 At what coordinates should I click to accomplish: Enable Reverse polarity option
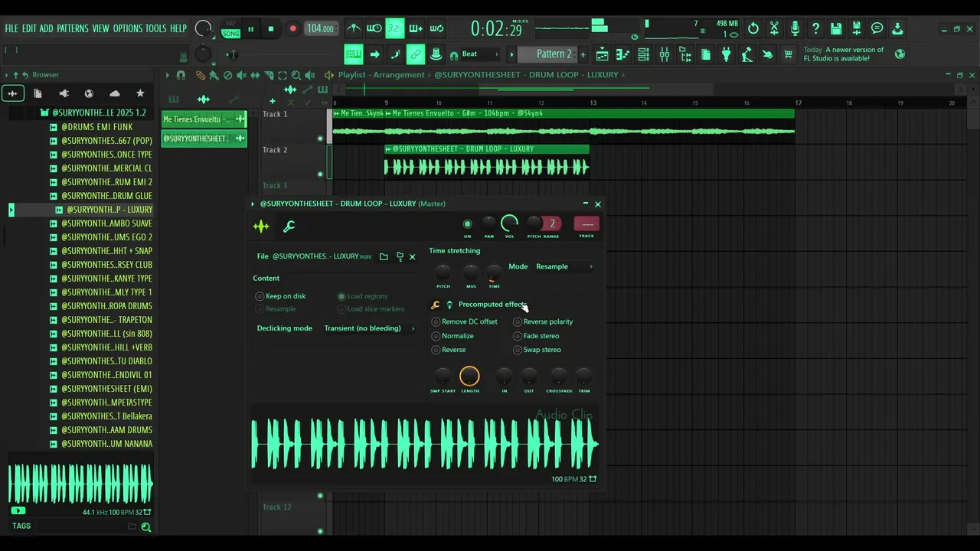tap(544, 321)
